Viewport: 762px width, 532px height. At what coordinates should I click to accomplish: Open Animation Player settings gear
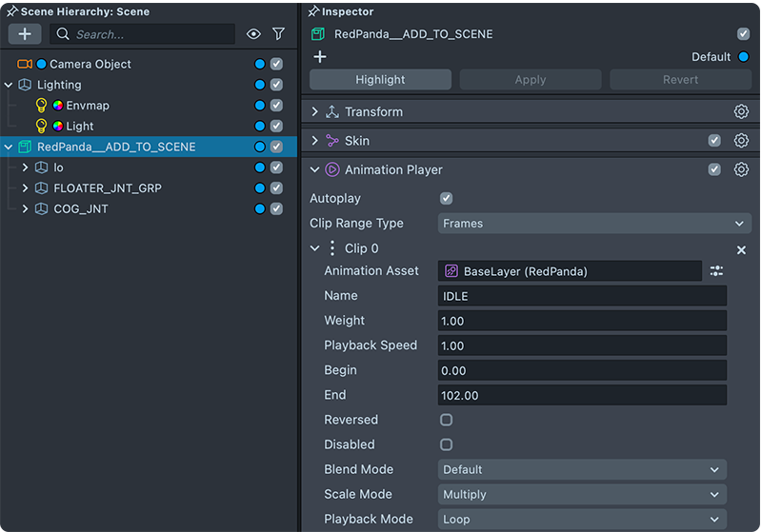click(x=741, y=169)
